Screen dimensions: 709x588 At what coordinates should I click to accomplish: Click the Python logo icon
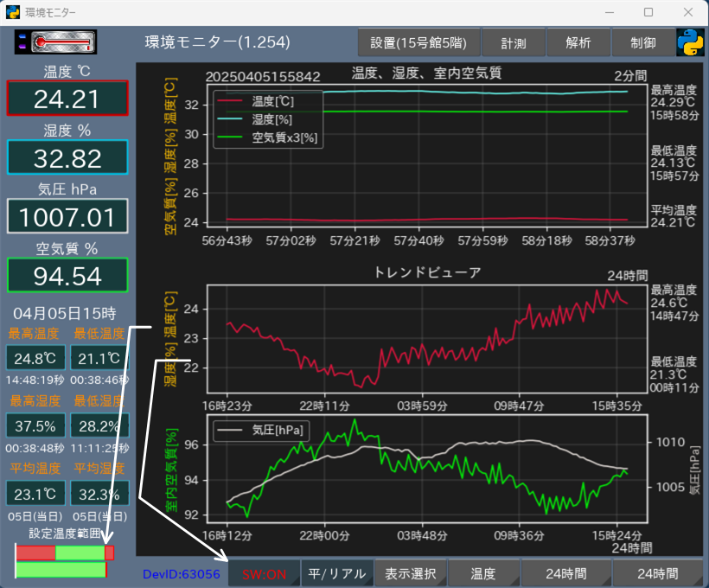point(689,42)
